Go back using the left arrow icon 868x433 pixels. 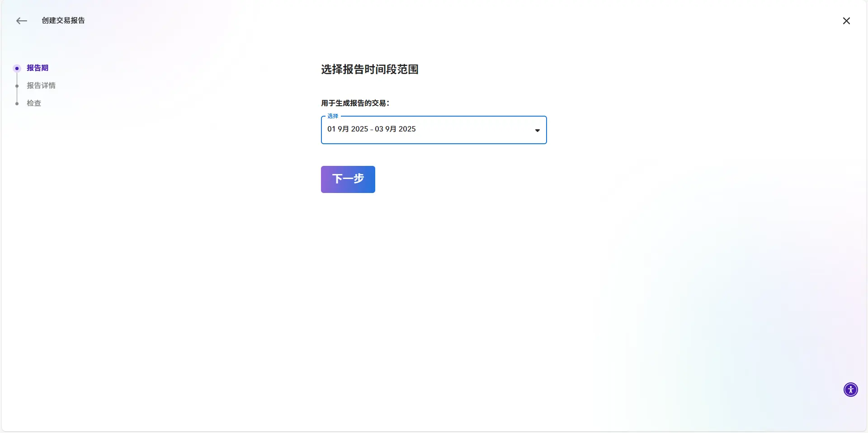click(22, 21)
